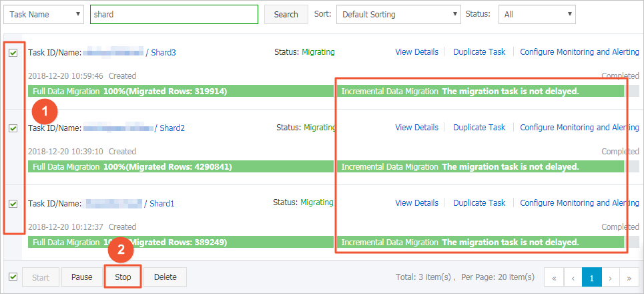Viewport: 644px width, 294px height.
Task: Click the Search button
Action: coord(286,14)
